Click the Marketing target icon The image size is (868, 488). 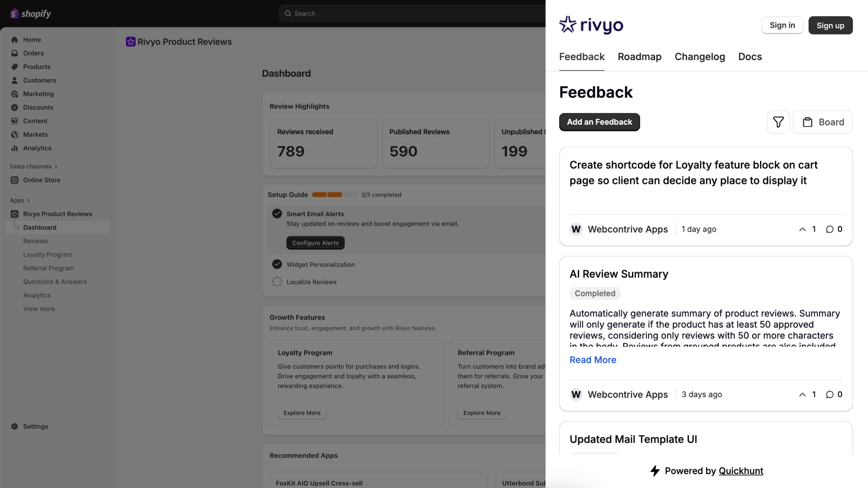click(x=14, y=94)
